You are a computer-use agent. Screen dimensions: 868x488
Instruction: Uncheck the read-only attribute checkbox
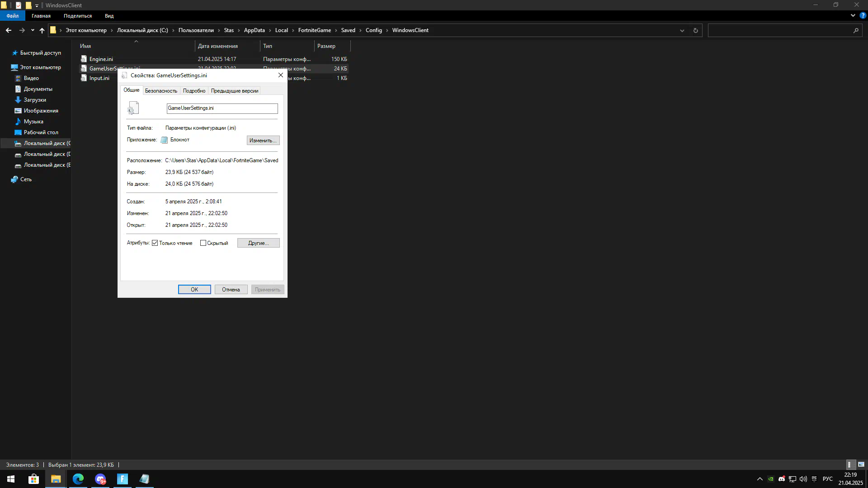pos(155,243)
